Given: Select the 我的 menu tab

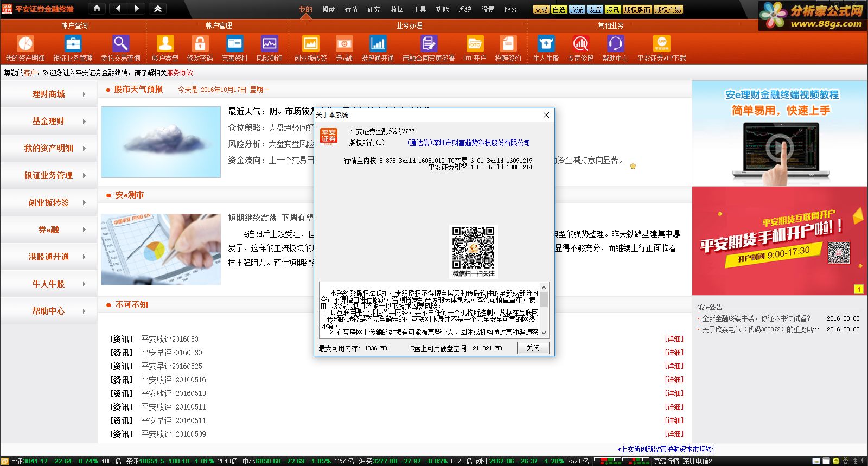Looking at the screenshot, I should click(305, 9).
